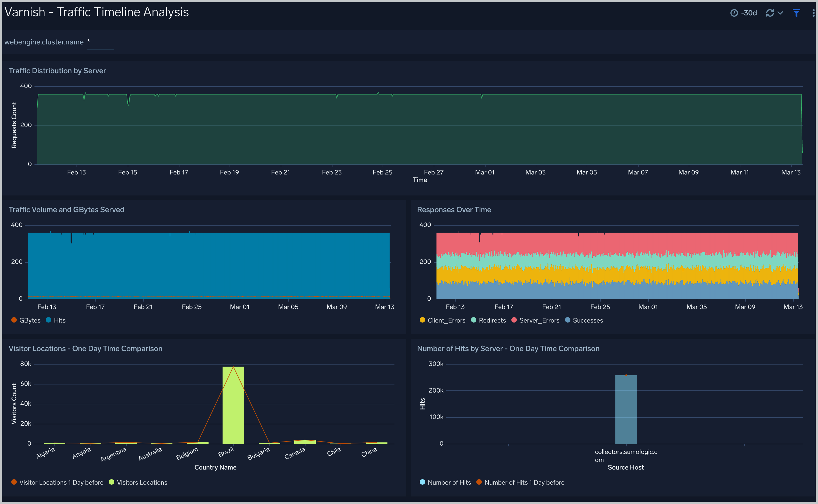
Task: Toggle Visitor Locations 1 Day before legend
Action: tap(57, 482)
